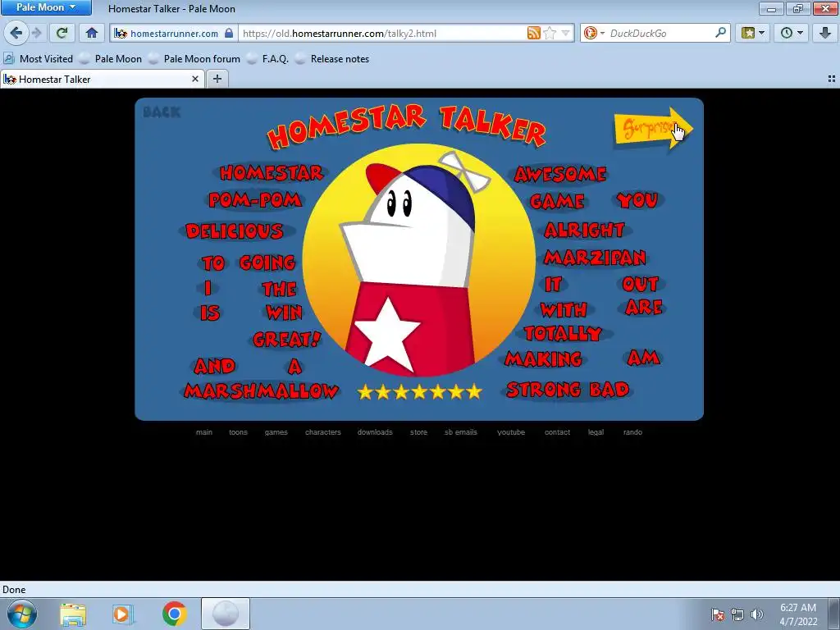
Task: Open the youtube footer link
Action: point(511,432)
